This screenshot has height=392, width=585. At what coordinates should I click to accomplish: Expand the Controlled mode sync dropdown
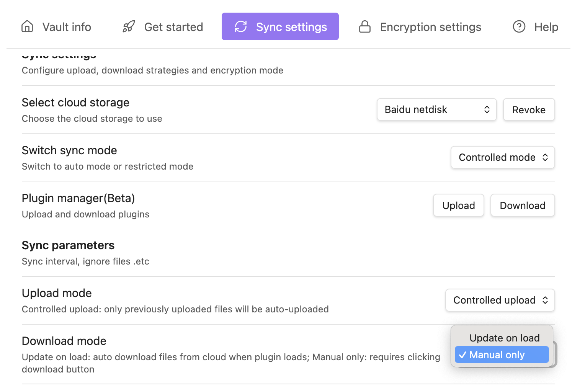502,157
